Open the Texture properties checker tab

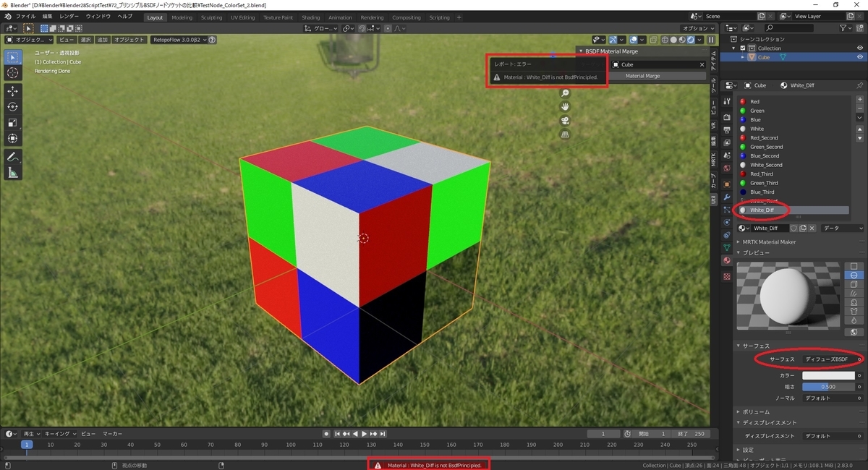(727, 277)
